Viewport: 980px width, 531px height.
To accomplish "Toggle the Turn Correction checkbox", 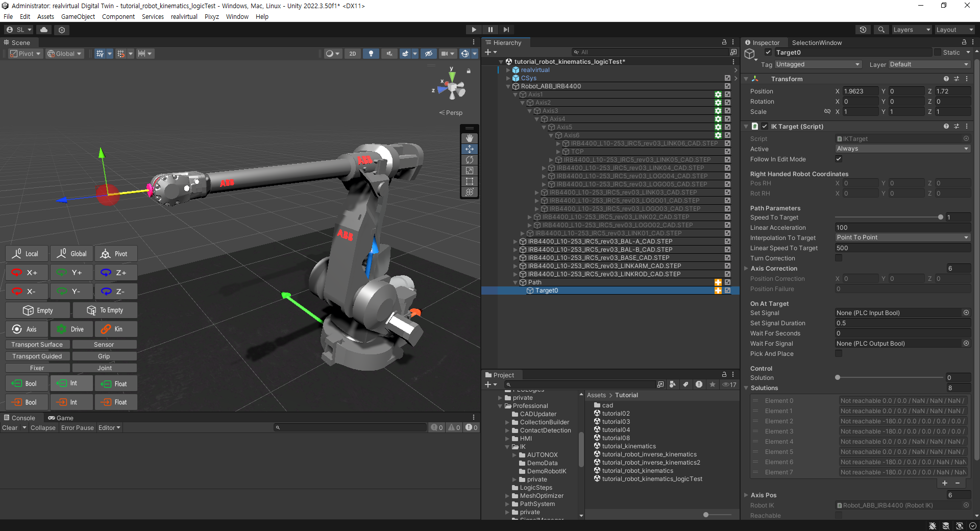I will [839, 258].
